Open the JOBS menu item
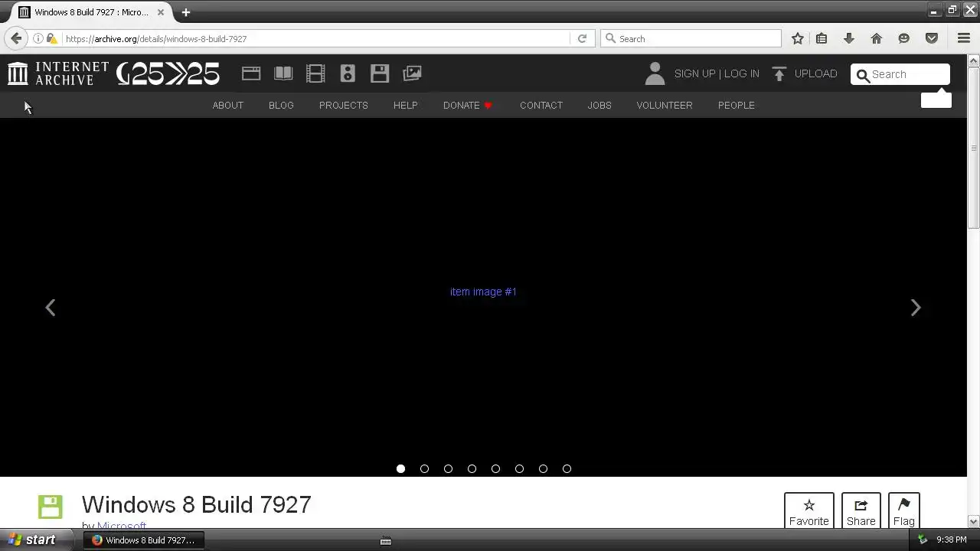980x551 pixels. (x=599, y=105)
